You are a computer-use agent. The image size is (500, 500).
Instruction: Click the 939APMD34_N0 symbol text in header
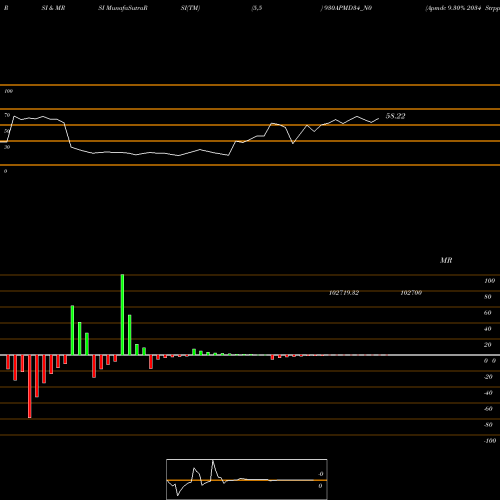(347, 8)
